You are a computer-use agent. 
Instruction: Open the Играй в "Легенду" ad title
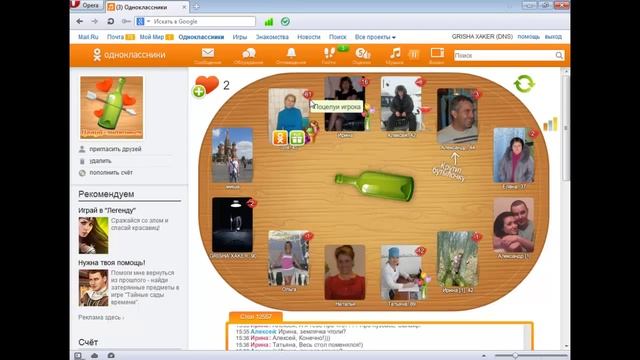click(107, 210)
